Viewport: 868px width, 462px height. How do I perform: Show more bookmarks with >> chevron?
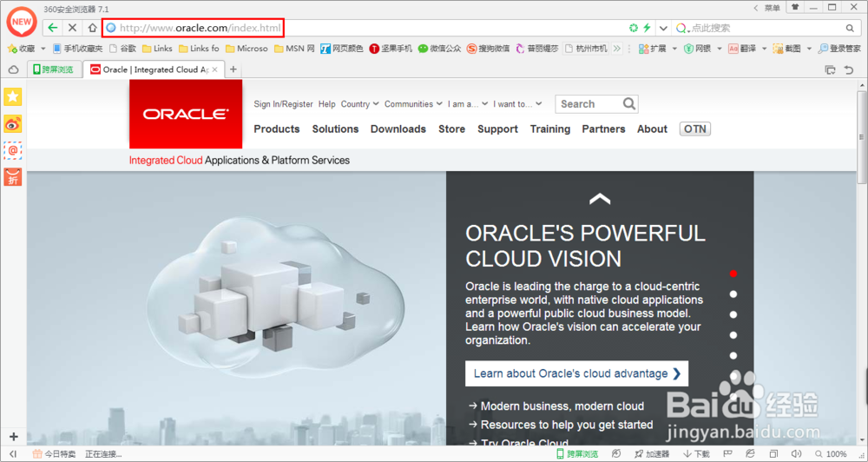tap(616, 49)
